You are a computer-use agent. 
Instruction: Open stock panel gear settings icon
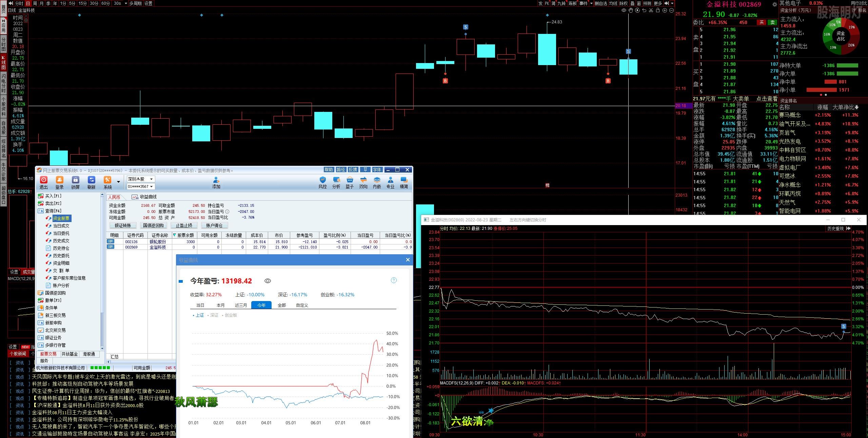tap(774, 4)
